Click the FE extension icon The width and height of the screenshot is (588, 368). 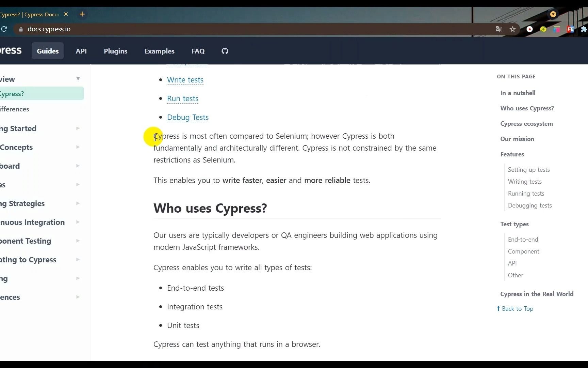tap(570, 29)
